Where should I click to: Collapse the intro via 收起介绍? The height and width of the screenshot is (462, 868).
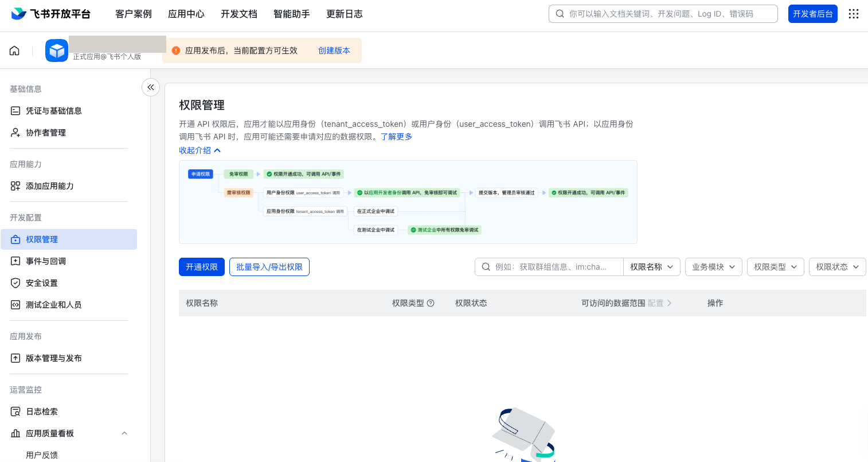200,150
